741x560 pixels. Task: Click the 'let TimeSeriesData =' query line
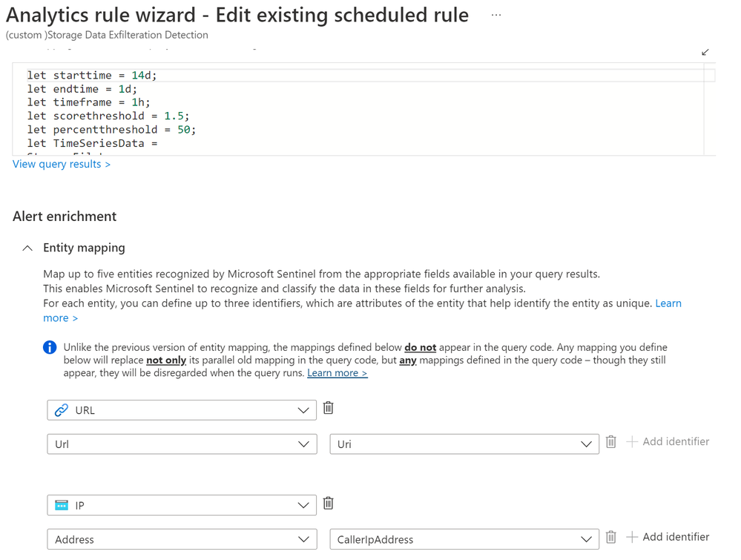(92, 143)
